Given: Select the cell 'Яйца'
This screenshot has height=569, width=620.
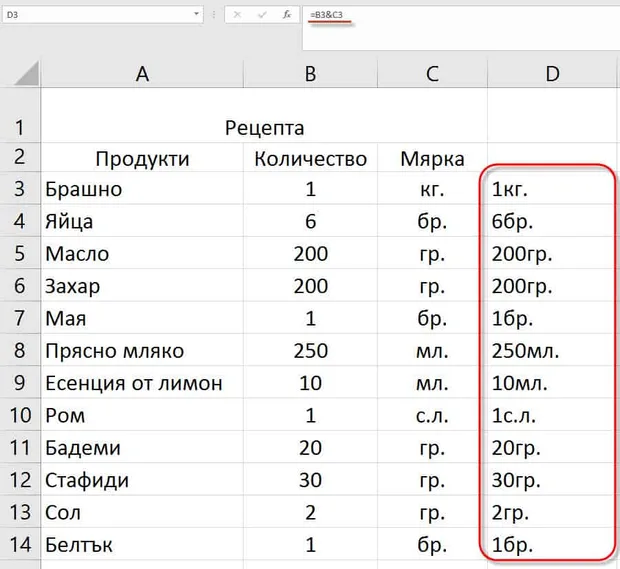Looking at the screenshot, I should pyautogui.click(x=142, y=221).
